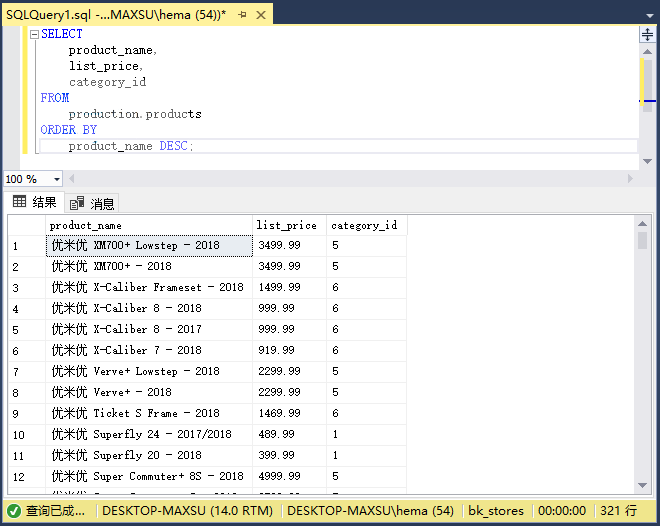Select cell 优米优 Verve+ - 2018
Image resolution: width=660 pixels, height=526 pixels.
149,393
